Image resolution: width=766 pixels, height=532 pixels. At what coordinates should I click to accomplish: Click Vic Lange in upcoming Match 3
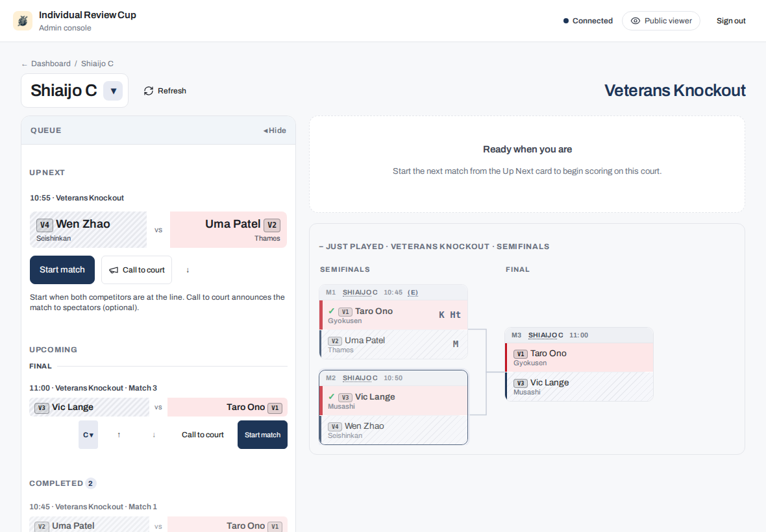90,407
